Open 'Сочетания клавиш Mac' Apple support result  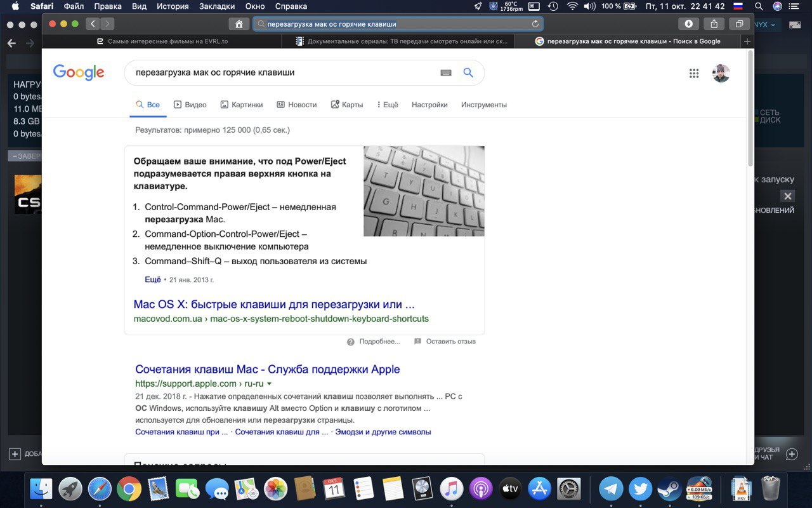[x=268, y=369]
